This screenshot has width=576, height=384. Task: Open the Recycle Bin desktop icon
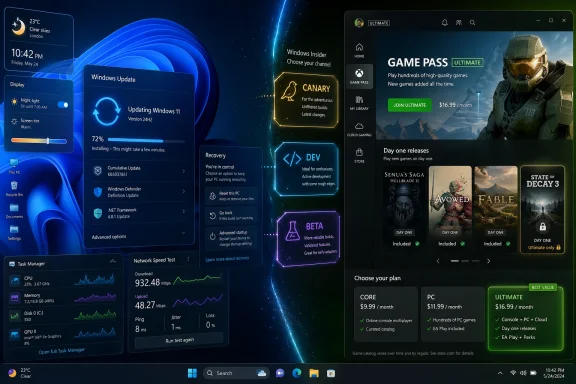pos(14,188)
